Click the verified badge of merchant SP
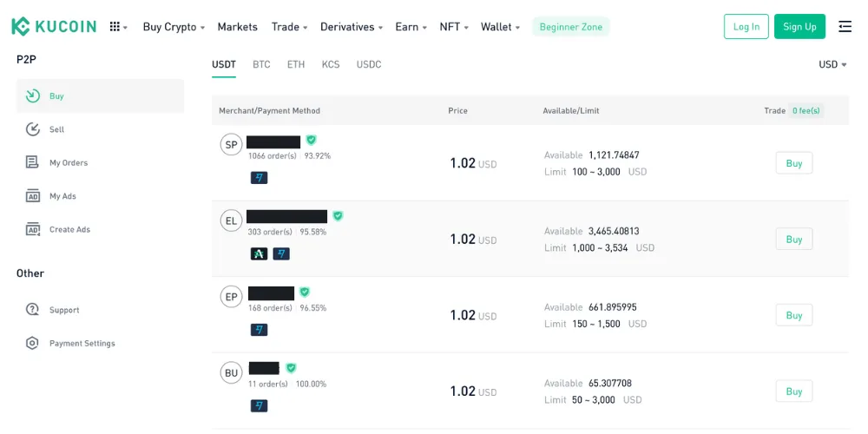The width and height of the screenshot is (868, 434). tap(311, 140)
